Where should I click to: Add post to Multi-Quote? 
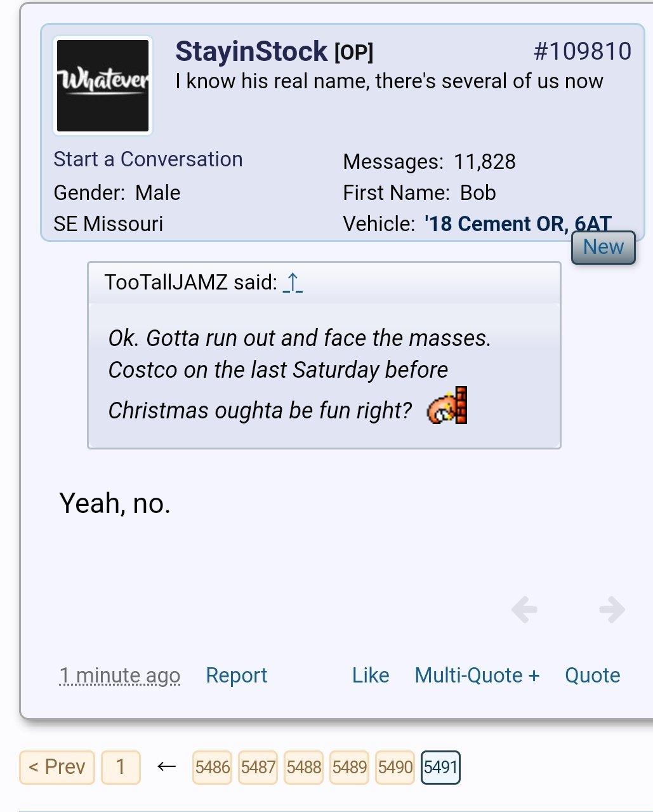click(477, 676)
